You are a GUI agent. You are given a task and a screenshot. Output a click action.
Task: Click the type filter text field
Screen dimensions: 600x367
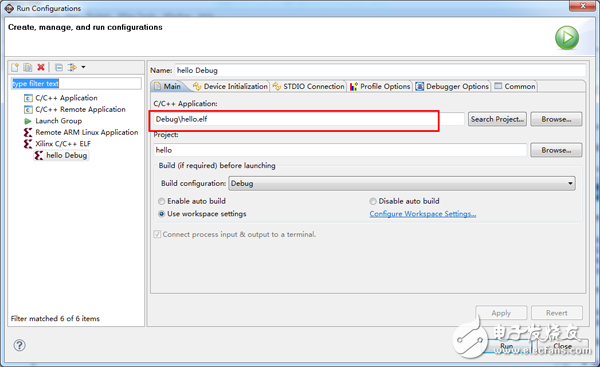[x=76, y=83]
